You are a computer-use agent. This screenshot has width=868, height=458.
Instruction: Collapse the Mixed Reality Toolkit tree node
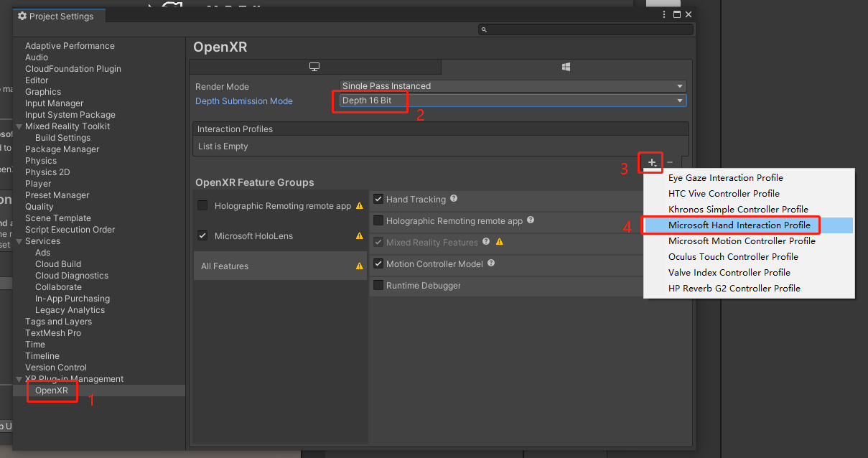19,126
